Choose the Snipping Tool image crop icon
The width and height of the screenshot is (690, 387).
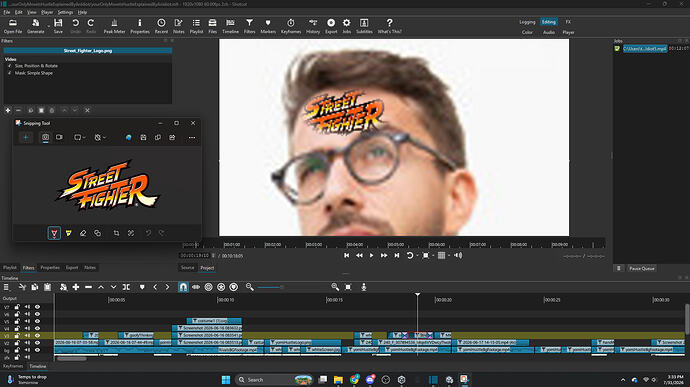[116, 233]
